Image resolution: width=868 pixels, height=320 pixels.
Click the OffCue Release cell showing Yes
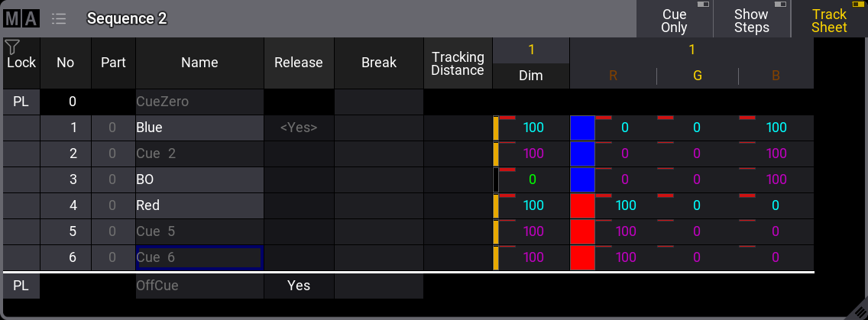click(x=299, y=285)
